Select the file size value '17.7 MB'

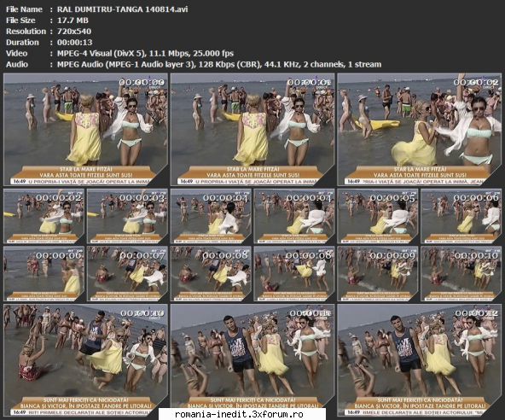[73, 20]
